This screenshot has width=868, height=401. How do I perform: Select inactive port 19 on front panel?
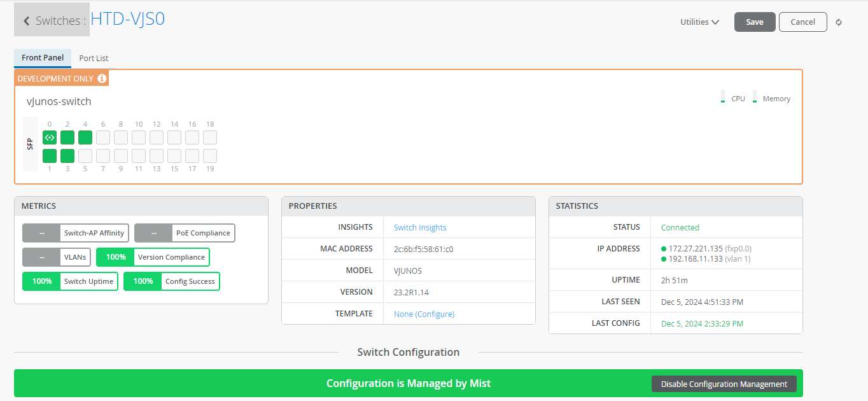click(210, 156)
